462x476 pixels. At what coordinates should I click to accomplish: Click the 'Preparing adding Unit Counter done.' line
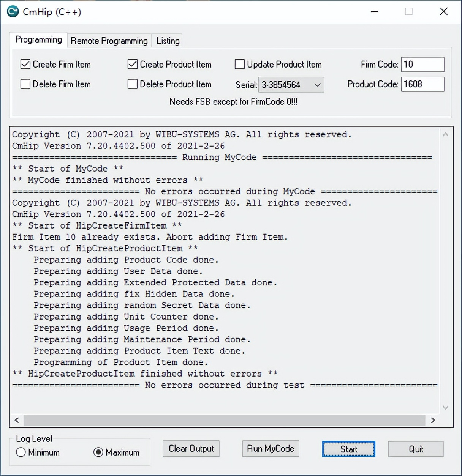126,317
